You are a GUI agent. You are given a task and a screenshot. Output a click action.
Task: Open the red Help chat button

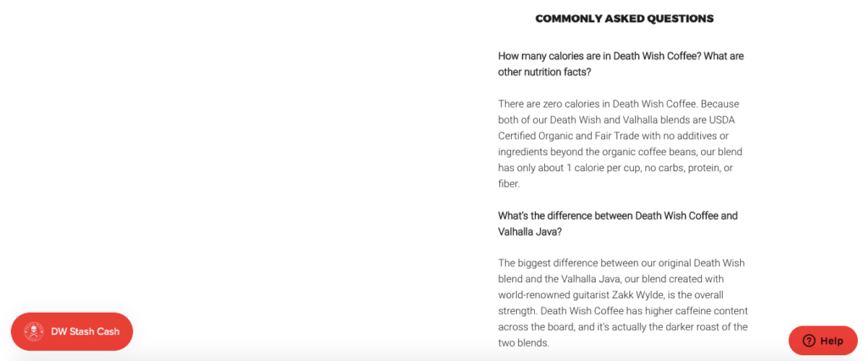tap(823, 341)
